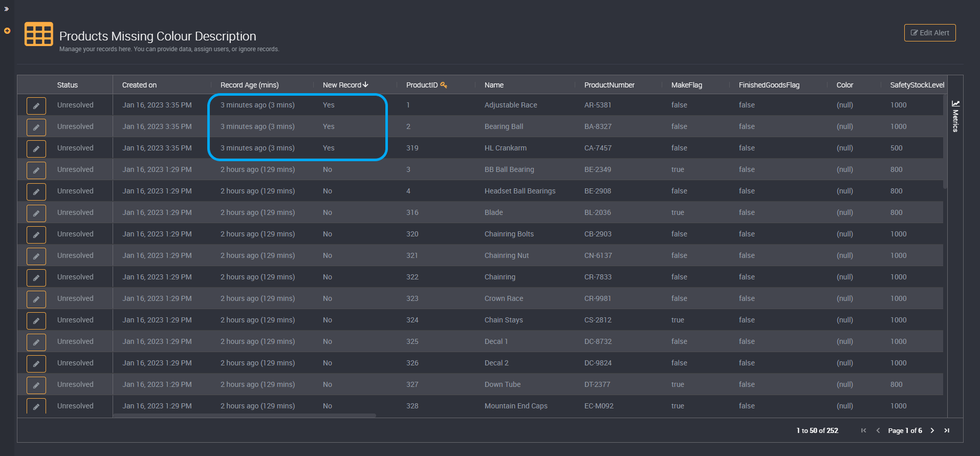Jump to the last page
Screen dimensions: 980x456
click(x=947, y=430)
